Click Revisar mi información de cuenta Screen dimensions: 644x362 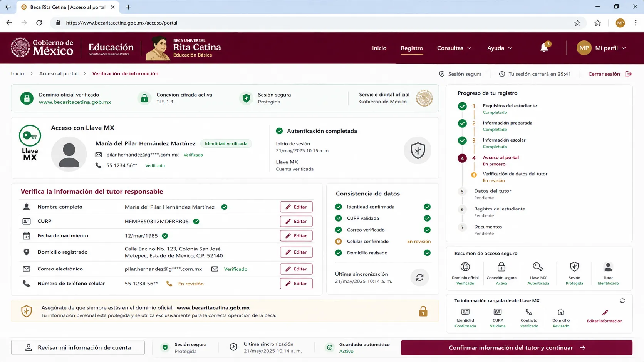78,348
